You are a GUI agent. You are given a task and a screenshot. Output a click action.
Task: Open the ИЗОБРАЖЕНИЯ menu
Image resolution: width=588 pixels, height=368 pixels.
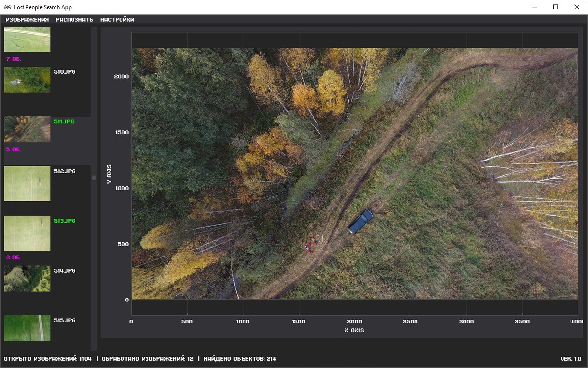(x=27, y=20)
